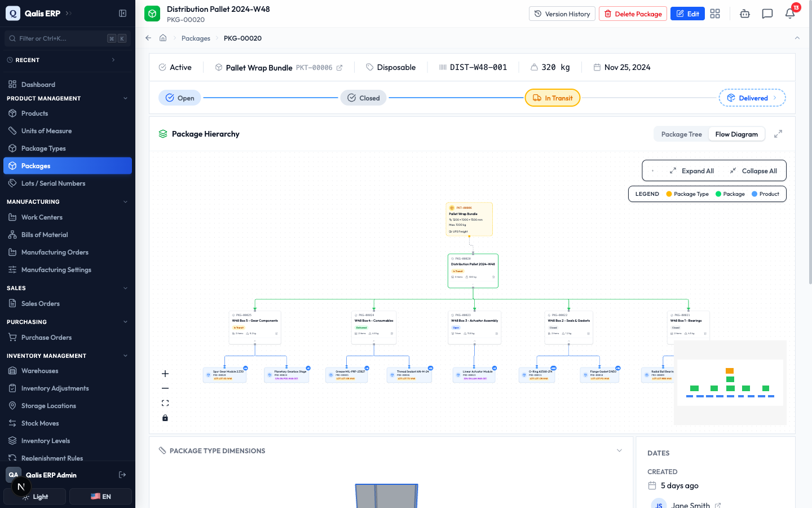Select the Pallet Wrap Bundle diagram node
Viewport: 812px width, 508px height.
coord(469,219)
